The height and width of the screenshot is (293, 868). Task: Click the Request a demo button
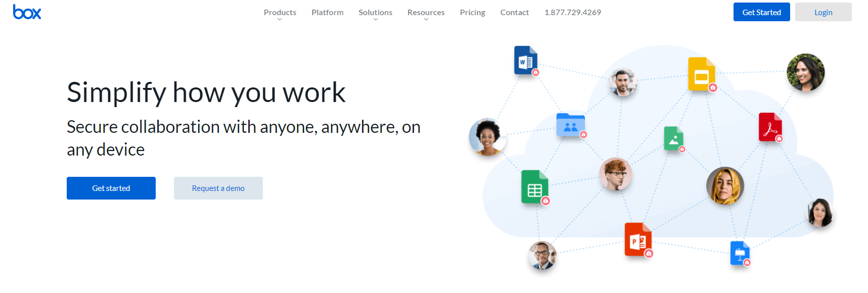(218, 188)
